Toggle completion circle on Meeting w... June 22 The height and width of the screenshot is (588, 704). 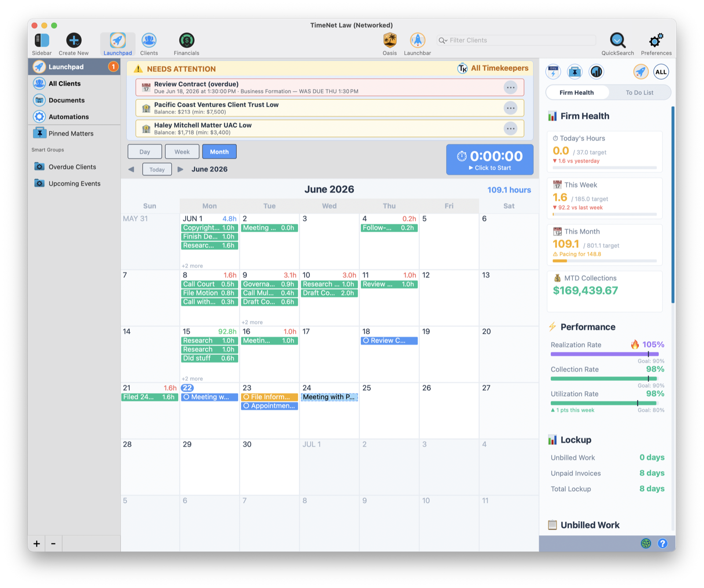pos(187,397)
